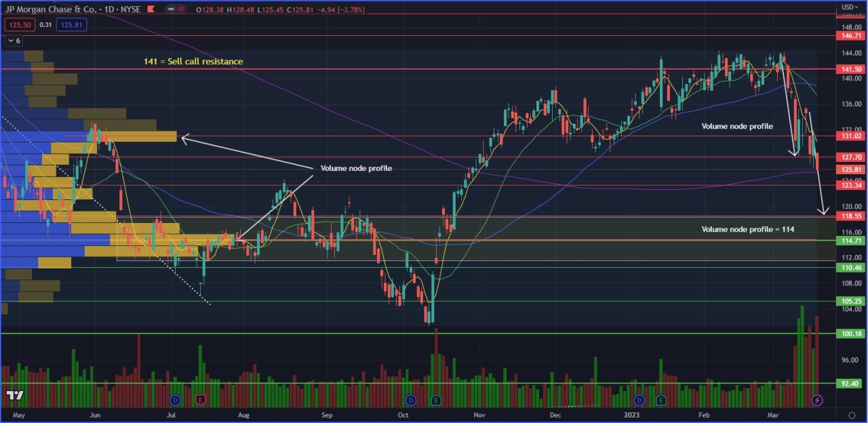Viewport: 868px width, 423px height.
Task: Click the dividend D marker near Oct
Action: [410, 400]
